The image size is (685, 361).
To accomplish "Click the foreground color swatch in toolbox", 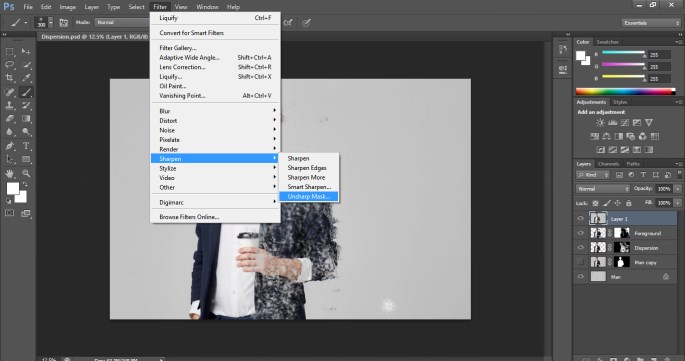I will tap(13, 188).
